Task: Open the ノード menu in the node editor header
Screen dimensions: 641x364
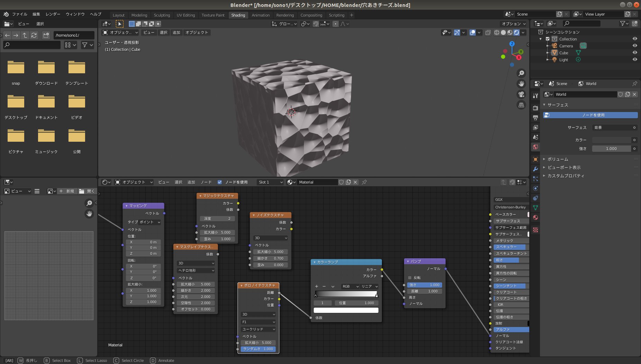Action: [x=206, y=182]
